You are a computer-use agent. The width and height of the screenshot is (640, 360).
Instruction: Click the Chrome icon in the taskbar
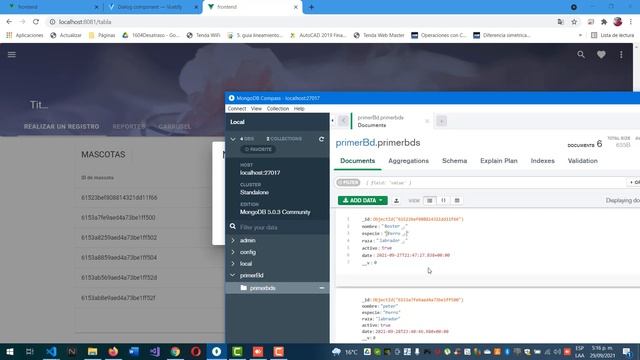[175, 351]
